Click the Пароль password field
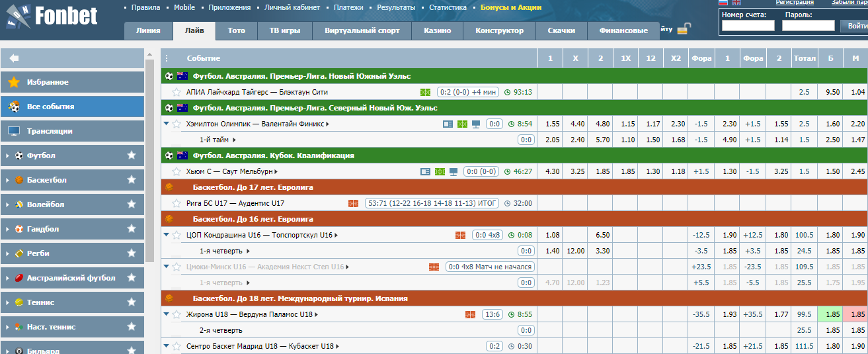This screenshot has width=868, height=354. point(808,26)
